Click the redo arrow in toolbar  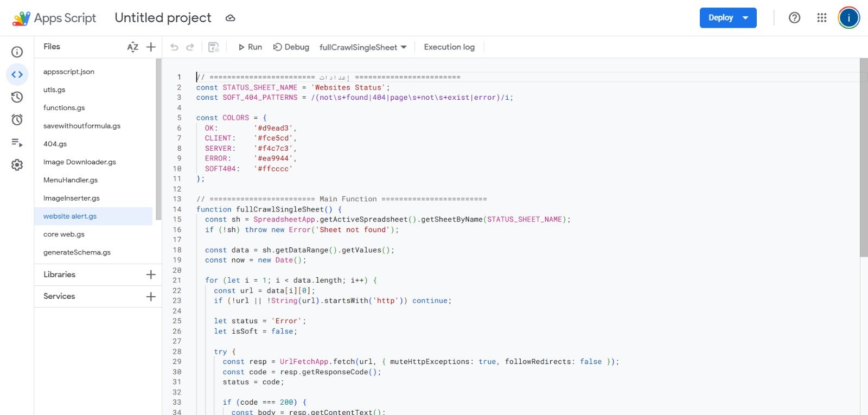pos(190,47)
